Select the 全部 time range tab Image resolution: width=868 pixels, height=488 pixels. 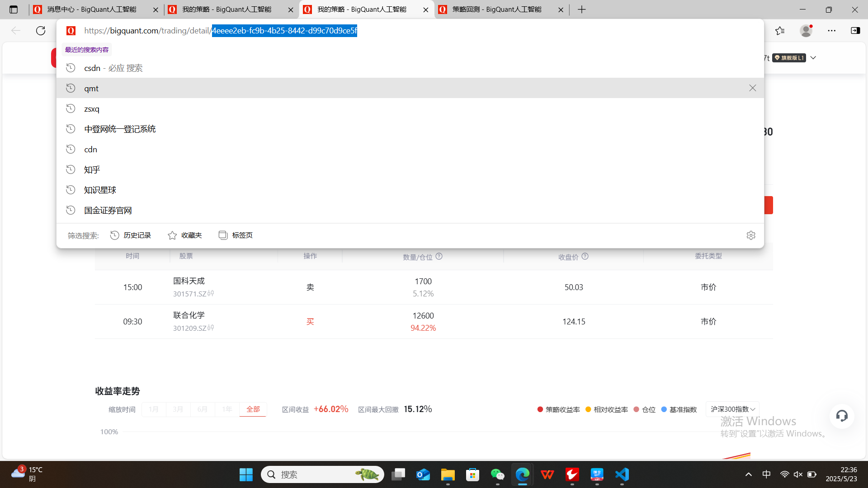point(253,409)
